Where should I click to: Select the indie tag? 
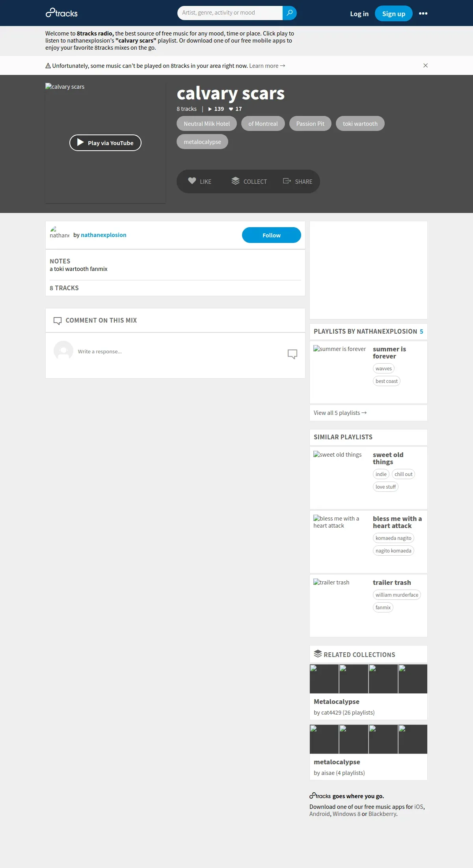[x=381, y=474]
